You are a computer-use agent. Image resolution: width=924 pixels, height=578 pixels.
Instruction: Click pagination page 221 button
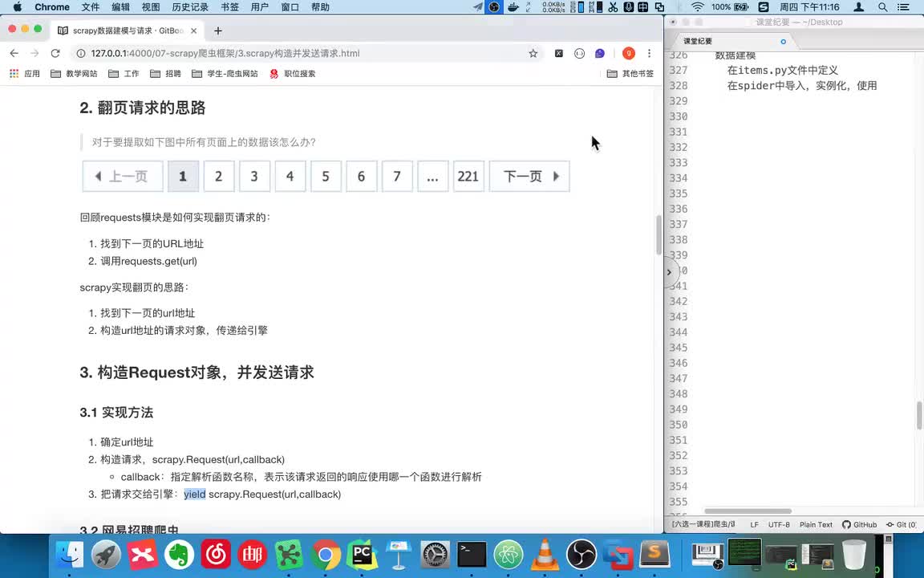click(468, 177)
